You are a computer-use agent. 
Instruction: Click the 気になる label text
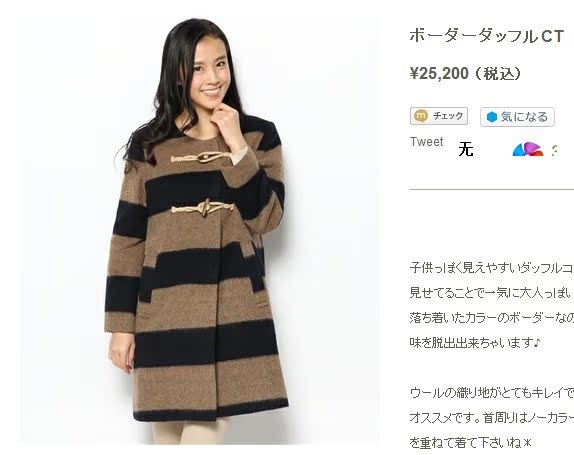pyautogui.click(x=524, y=117)
